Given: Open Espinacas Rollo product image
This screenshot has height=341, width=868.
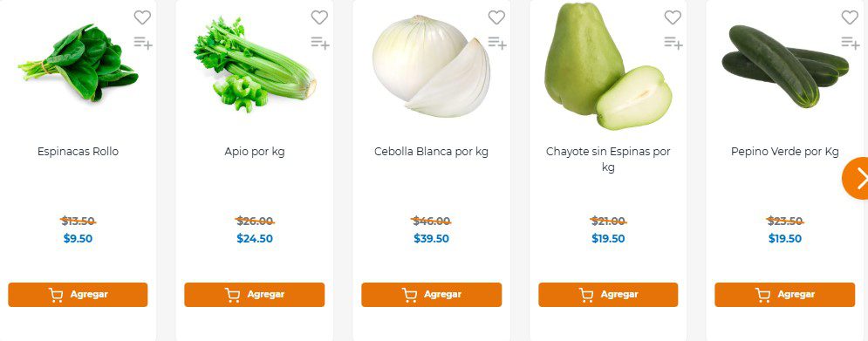Looking at the screenshot, I should 78,63.
